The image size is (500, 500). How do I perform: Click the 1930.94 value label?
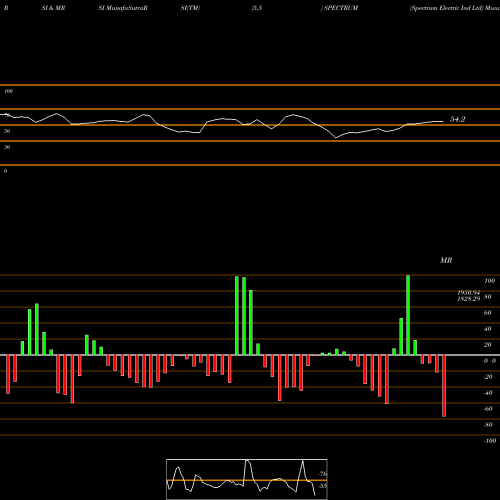pos(469,293)
